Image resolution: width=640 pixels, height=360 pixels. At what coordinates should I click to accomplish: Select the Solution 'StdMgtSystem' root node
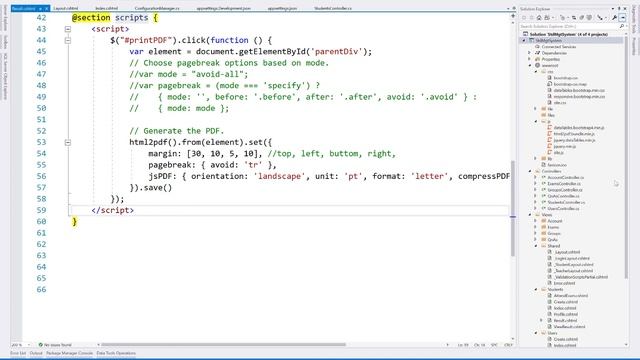(568, 34)
